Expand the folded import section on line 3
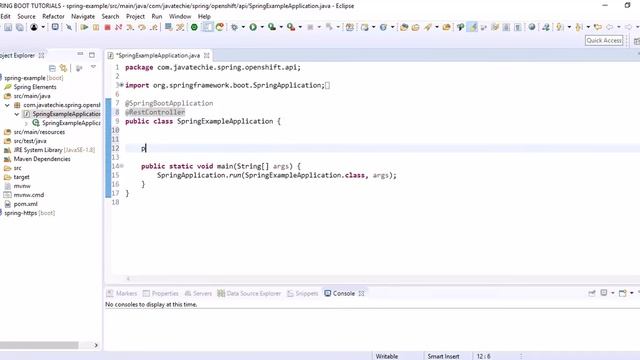 pos(121,85)
